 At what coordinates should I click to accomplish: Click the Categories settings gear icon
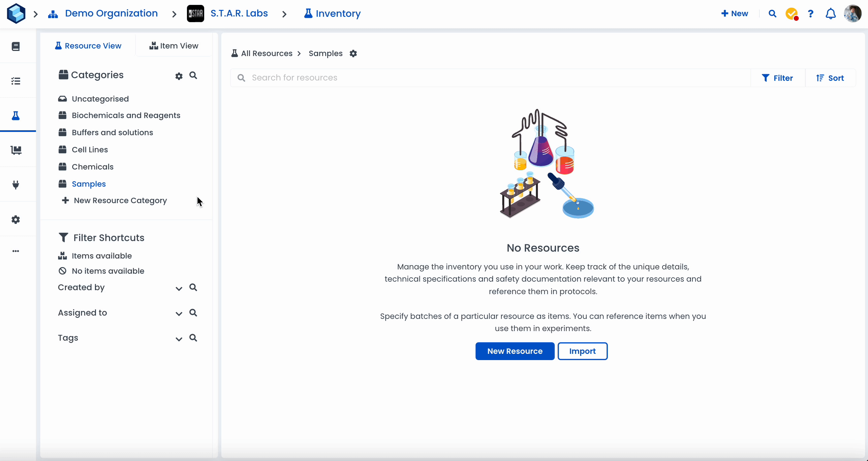pos(179,76)
